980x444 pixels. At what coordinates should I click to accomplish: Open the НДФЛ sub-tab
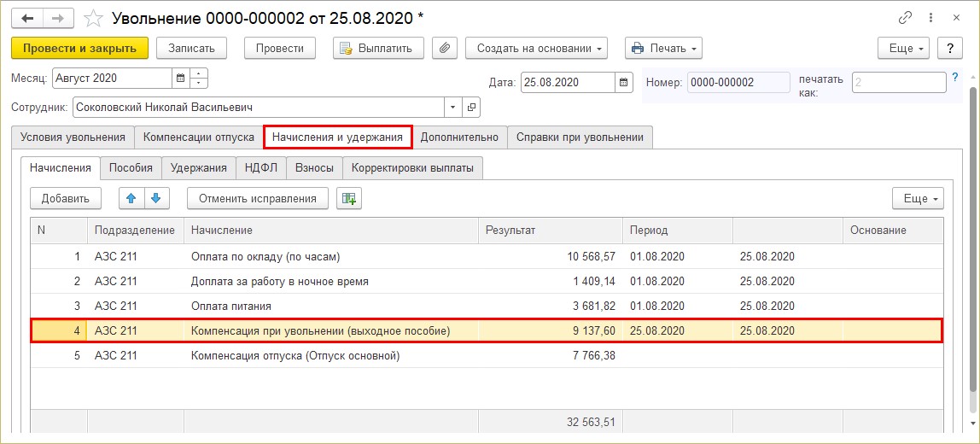pos(260,167)
